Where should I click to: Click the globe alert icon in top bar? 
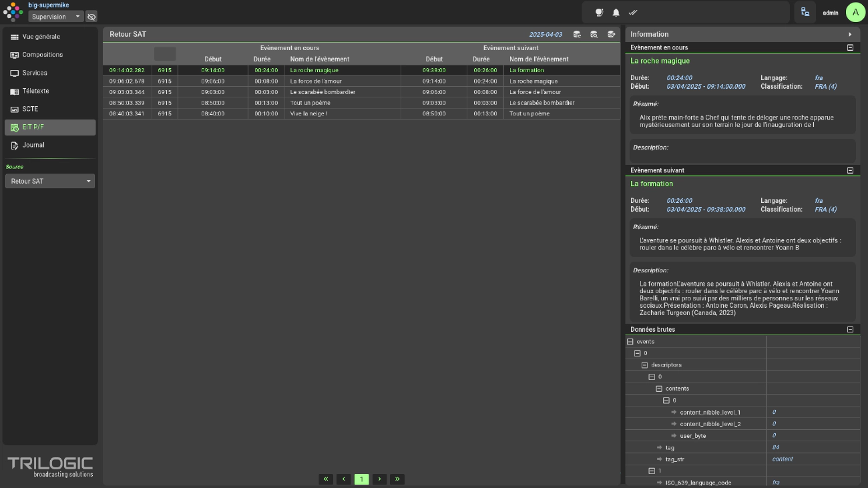click(599, 13)
